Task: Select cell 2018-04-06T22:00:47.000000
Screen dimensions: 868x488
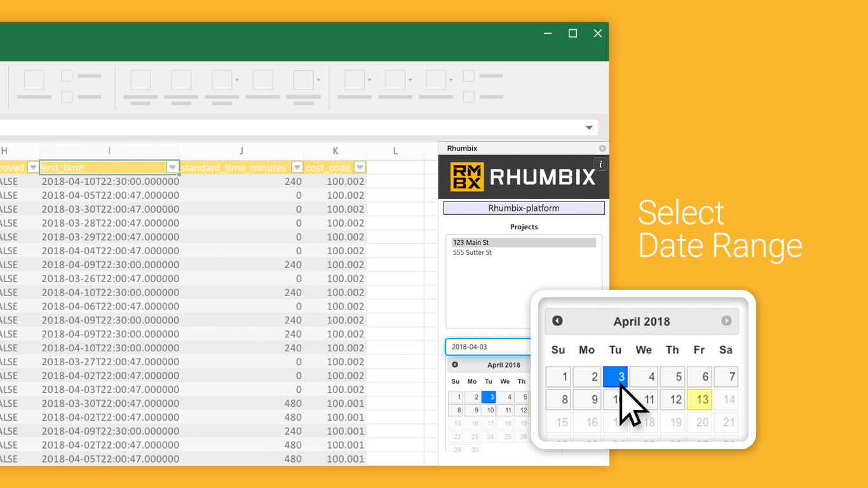Action: pos(109,306)
